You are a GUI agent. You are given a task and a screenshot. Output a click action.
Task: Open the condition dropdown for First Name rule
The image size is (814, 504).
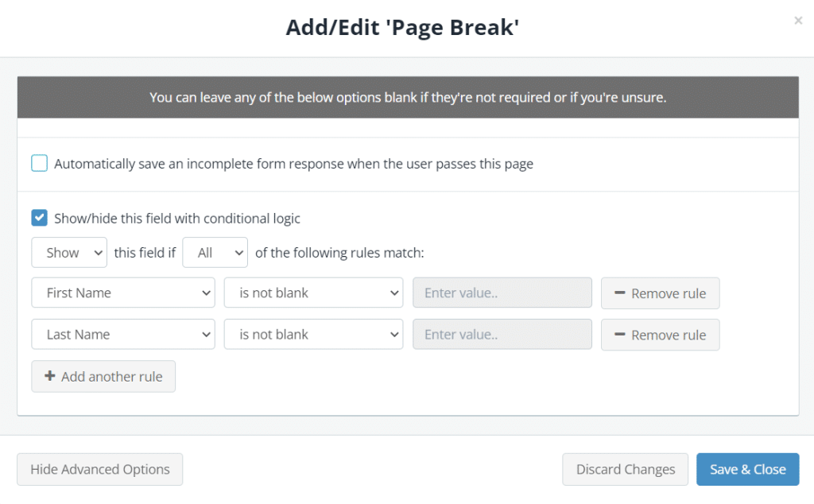click(313, 293)
